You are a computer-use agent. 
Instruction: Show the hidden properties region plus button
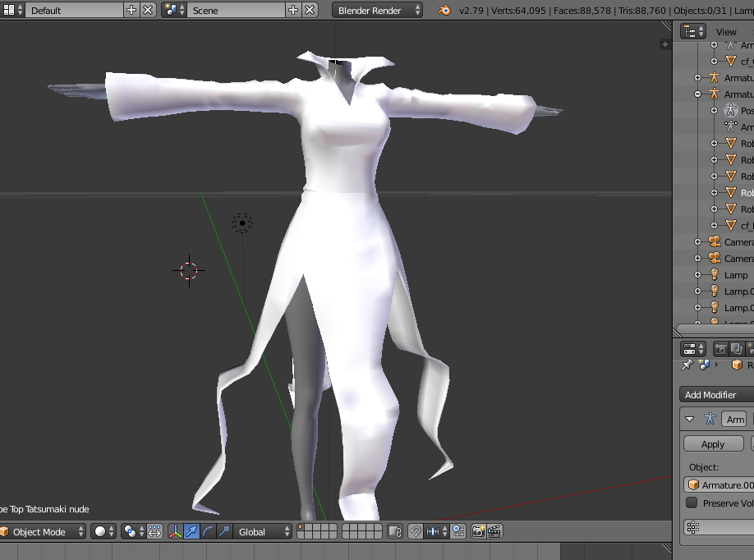[x=665, y=44]
